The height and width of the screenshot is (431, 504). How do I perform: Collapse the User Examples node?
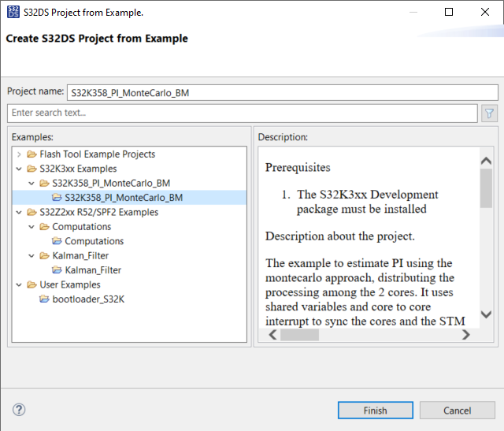tap(19, 284)
